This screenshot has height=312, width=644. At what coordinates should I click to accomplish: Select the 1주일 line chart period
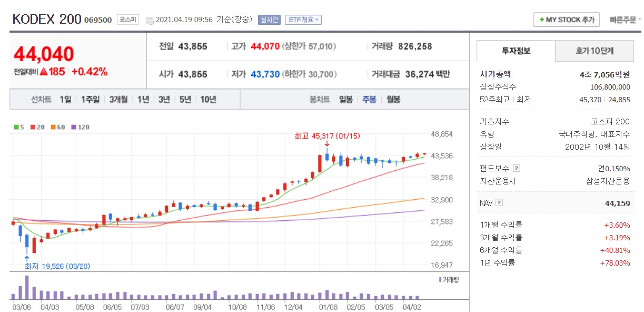90,99
